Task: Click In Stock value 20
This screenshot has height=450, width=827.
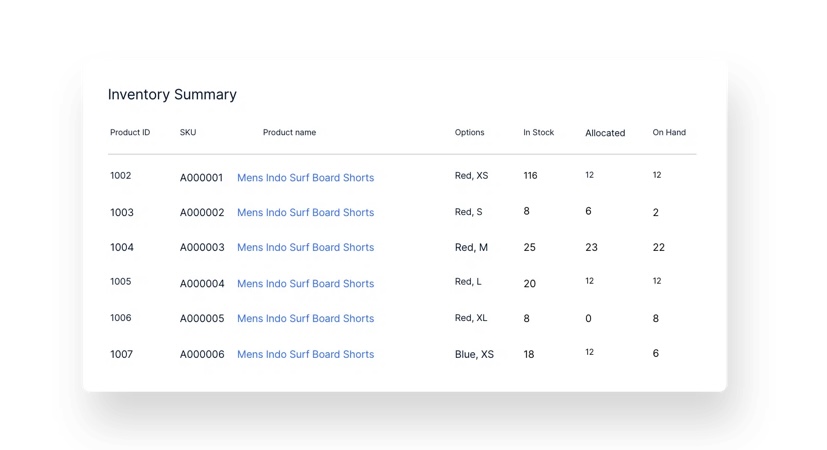Action: [530, 284]
